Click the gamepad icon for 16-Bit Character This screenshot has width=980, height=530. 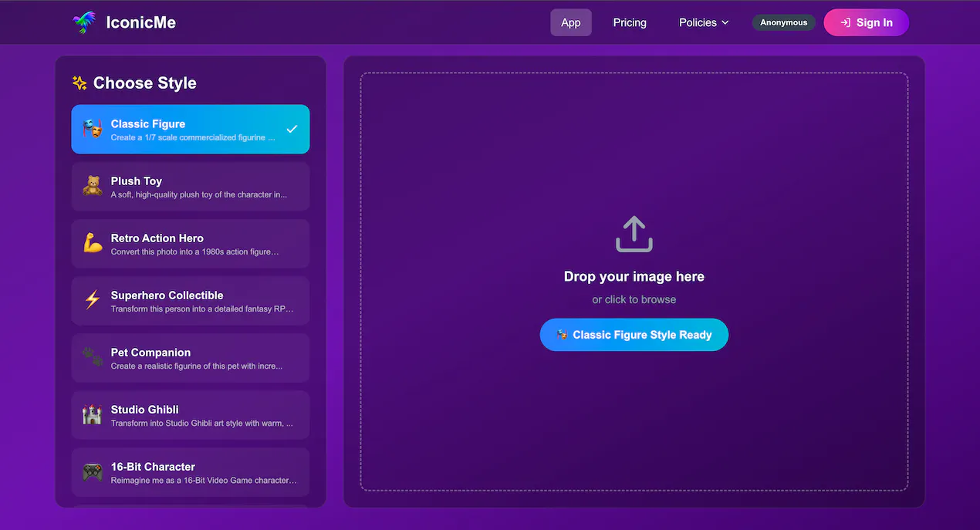[93, 471]
